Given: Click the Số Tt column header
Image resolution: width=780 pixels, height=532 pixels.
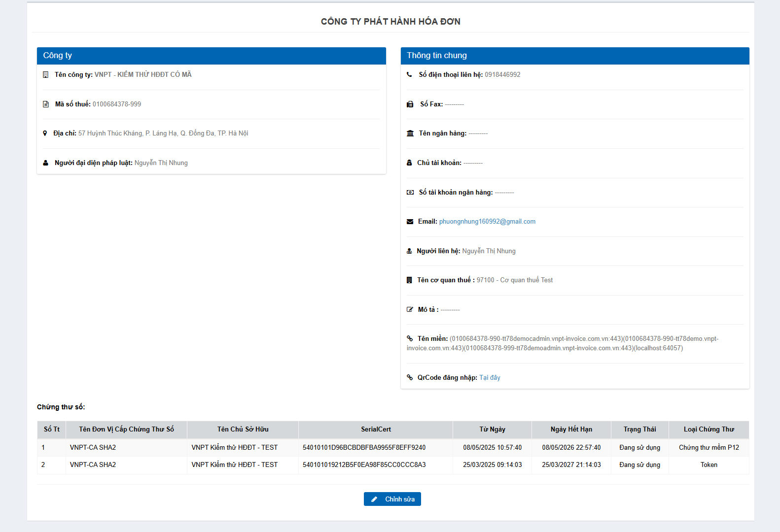Looking at the screenshot, I should pyautogui.click(x=52, y=430).
